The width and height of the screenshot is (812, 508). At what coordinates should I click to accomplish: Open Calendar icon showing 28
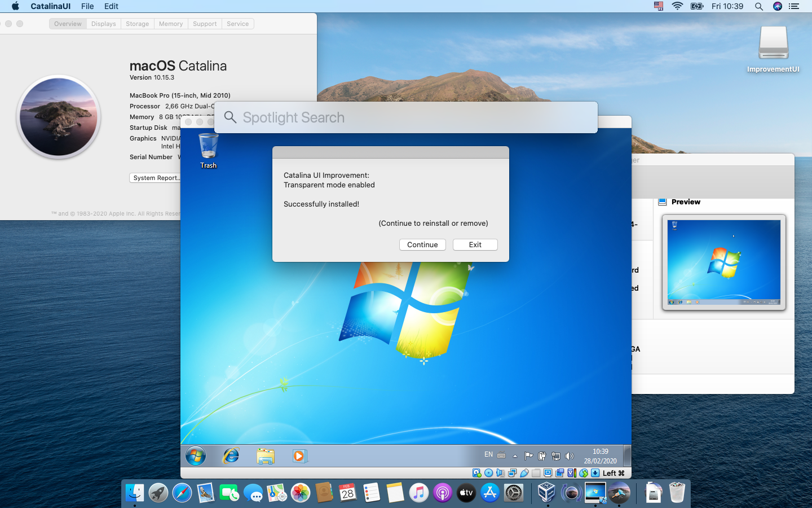pyautogui.click(x=348, y=493)
